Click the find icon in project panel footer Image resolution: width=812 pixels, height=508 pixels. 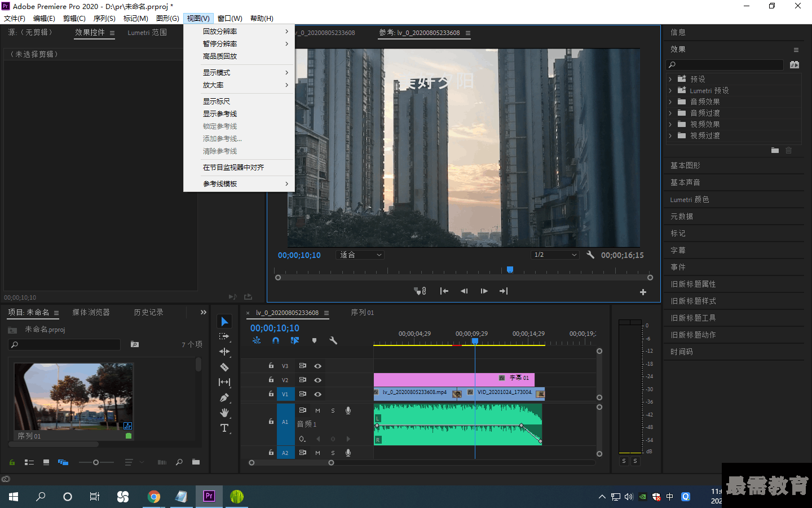click(179, 462)
